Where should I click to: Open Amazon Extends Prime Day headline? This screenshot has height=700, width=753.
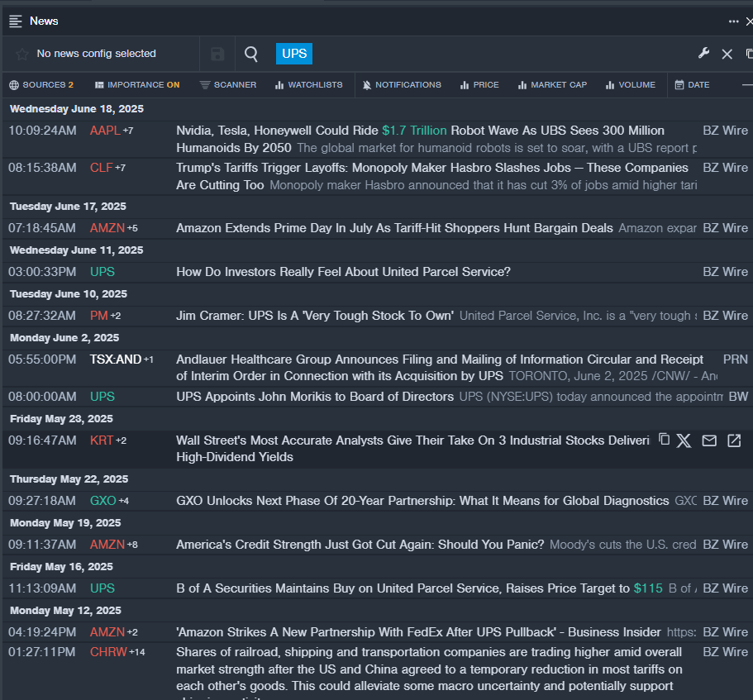(x=394, y=228)
